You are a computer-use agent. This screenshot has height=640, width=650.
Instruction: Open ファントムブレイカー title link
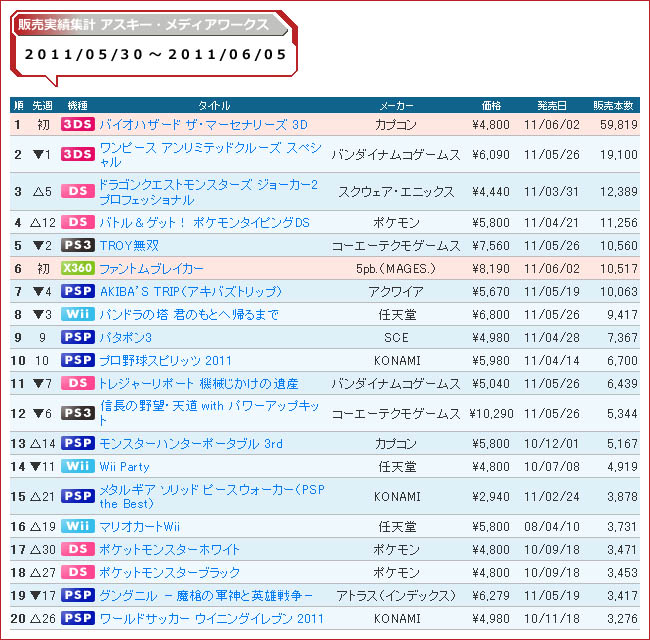pyautogui.click(x=152, y=269)
